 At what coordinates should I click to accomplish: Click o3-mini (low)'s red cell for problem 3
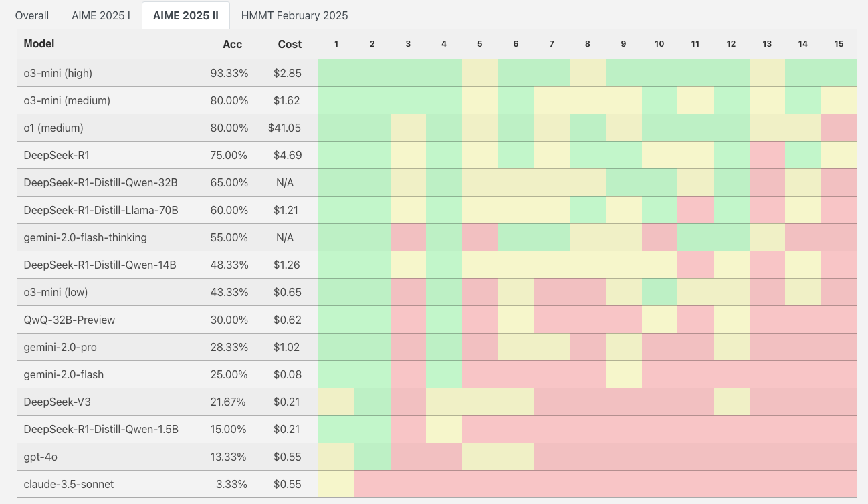(408, 292)
